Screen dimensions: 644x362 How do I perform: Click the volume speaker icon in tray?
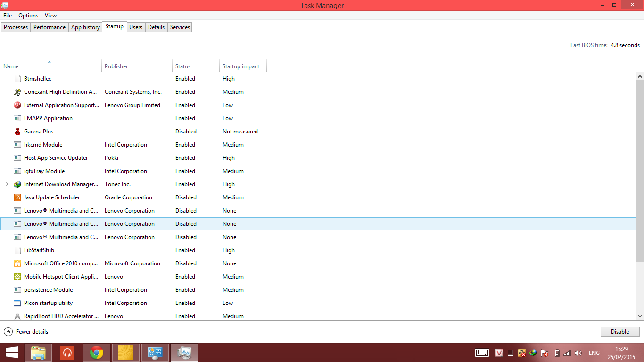pyautogui.click(x=578, y=353)
